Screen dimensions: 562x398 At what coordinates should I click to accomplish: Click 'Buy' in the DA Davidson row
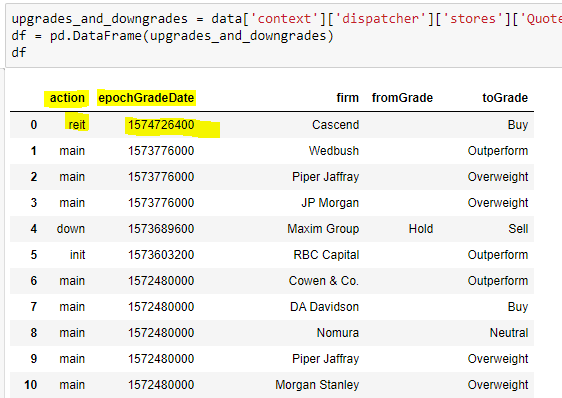coord(518,307)
